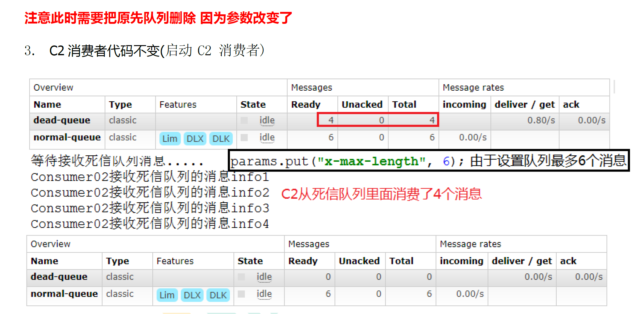
Task: Click Overview group header in upper table
Action: click(x=53, y=88)
